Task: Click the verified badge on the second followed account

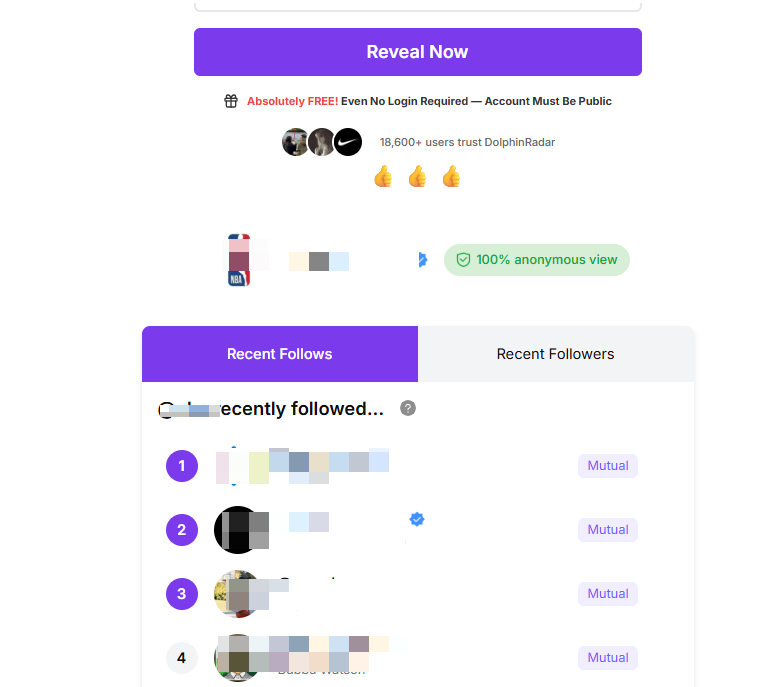Action: (417, 519)
